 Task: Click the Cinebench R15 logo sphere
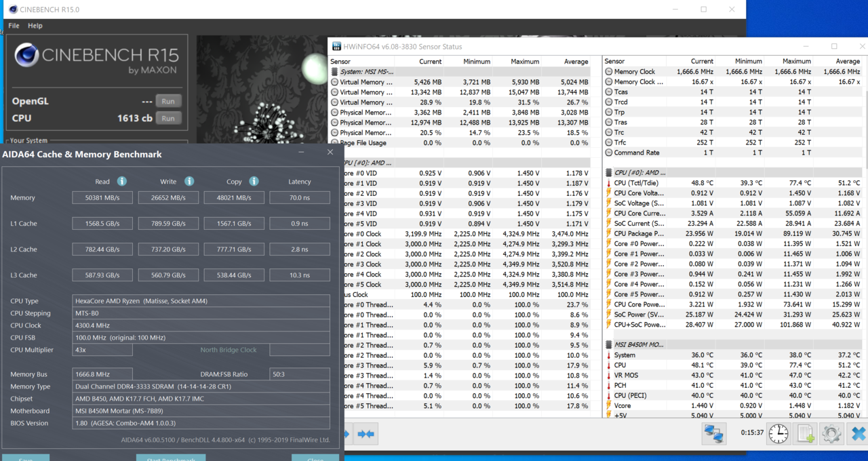click(26, 56)
